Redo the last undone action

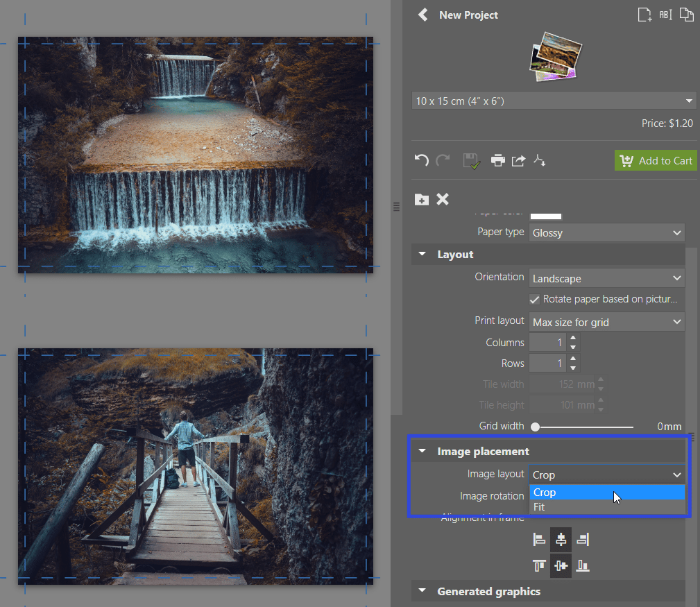(x=443, y=160)
